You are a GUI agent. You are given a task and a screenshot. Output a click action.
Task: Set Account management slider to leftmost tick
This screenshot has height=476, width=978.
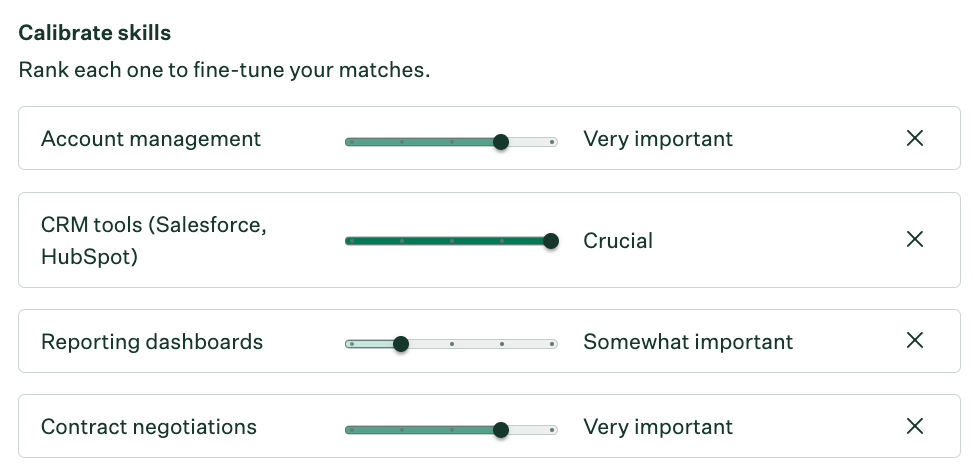click(351, 142)
